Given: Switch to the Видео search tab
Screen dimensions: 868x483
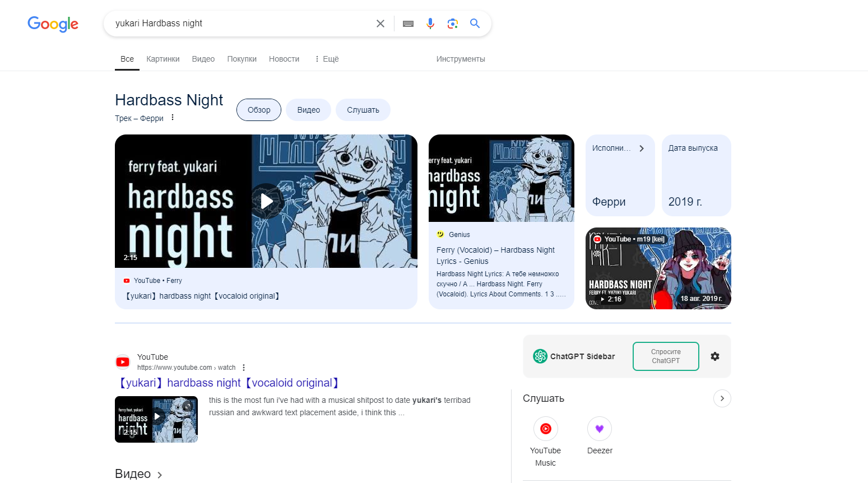Looking at the screenshot, I should coord(203,59).
